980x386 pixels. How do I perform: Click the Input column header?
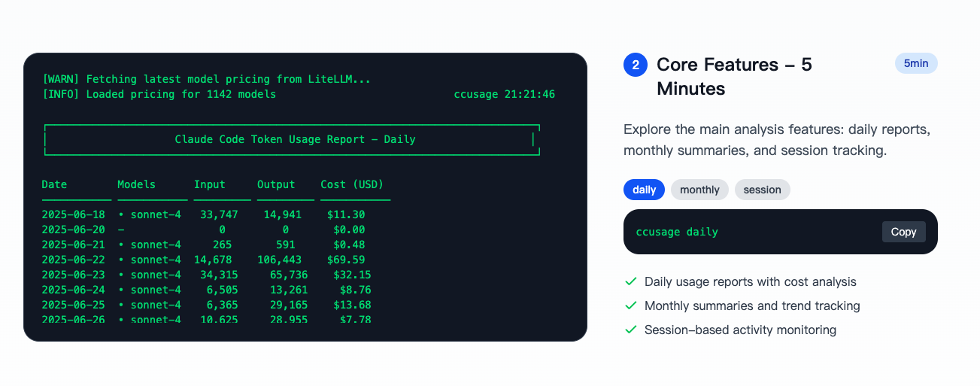[209, 184]
